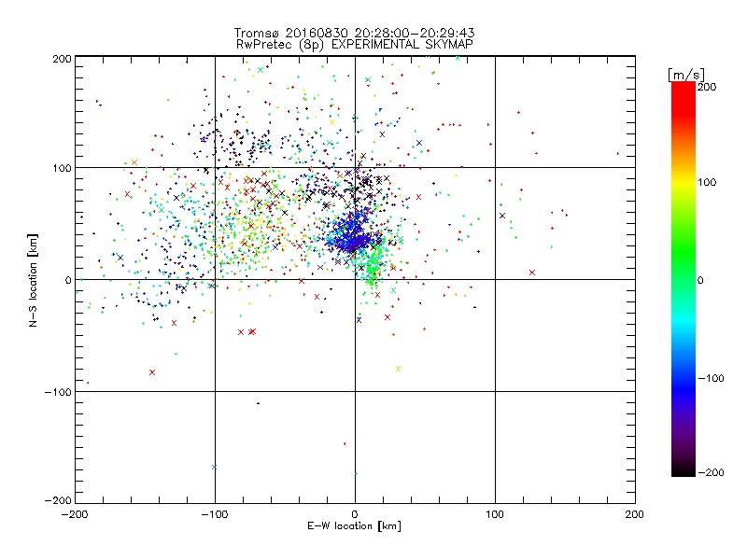
Task: Click the colorbar '-100' label
Action: (x=711, y=378)
